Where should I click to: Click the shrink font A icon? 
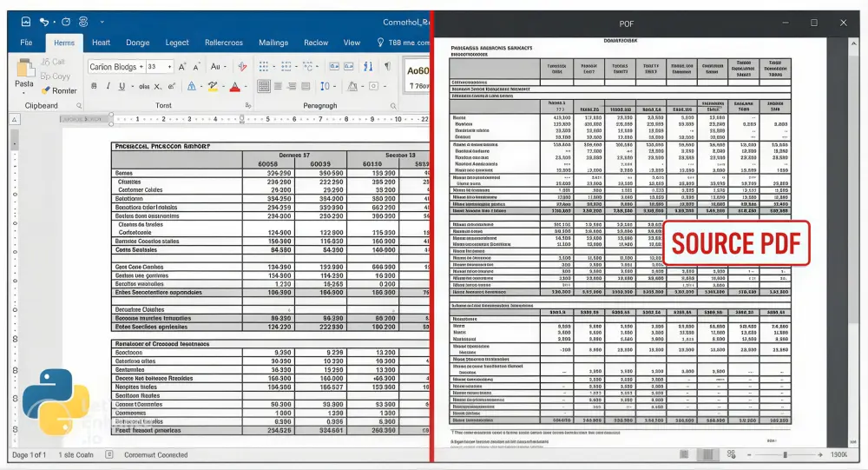(196, 67)
